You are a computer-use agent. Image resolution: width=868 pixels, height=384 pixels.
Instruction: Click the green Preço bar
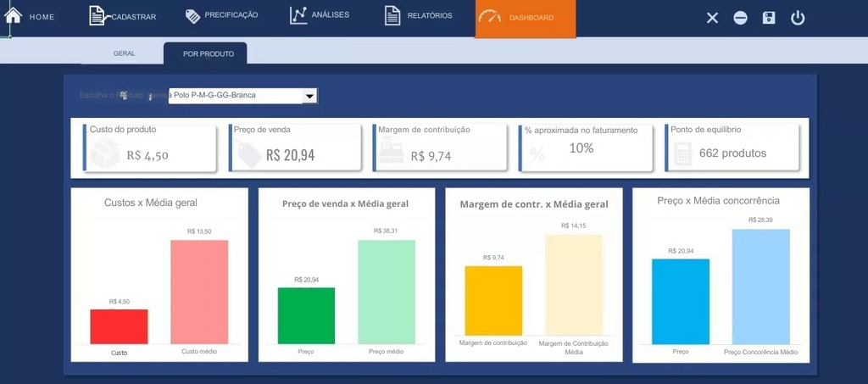click(x=306, y=315)
